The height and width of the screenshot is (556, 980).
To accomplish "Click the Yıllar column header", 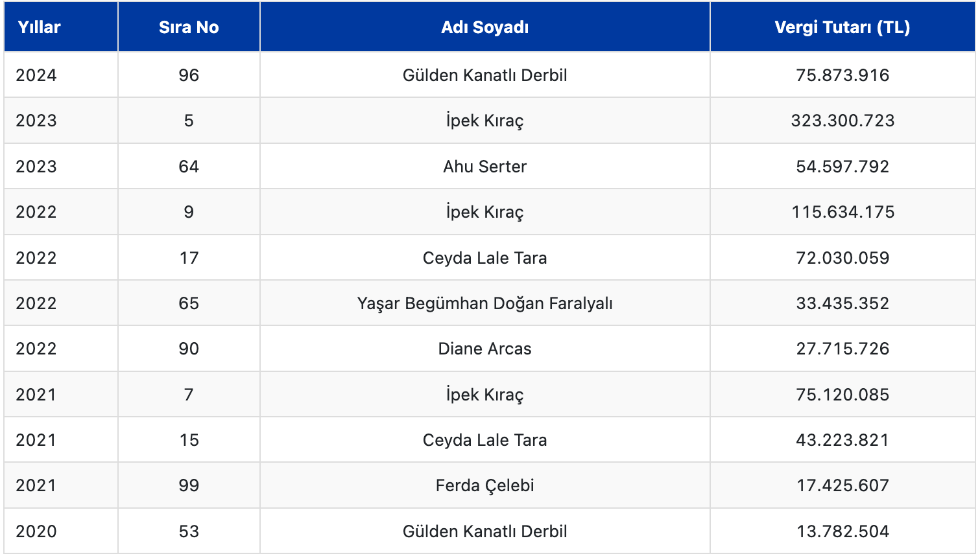I will (x=39, y=27).
